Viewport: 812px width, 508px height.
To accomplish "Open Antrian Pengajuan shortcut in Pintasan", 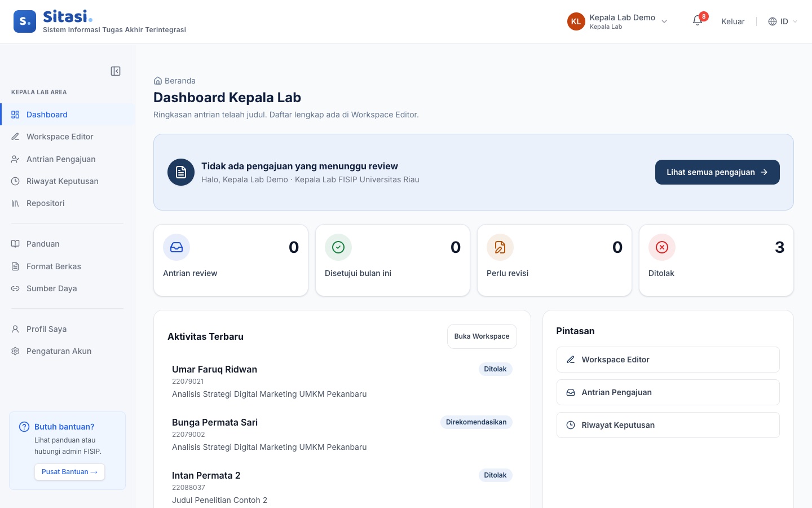I will [x=668, y=392].
